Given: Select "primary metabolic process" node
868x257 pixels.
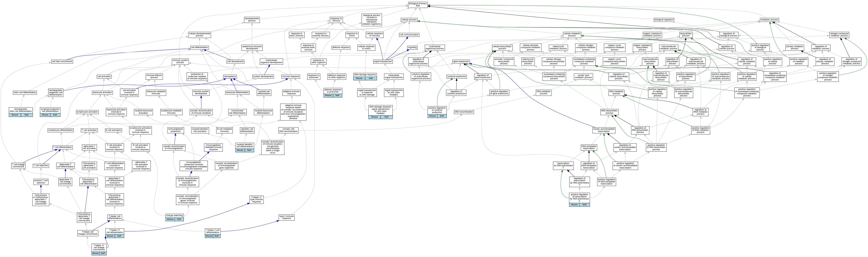Looking at the screenshot, I should click(x=795, y=47).
